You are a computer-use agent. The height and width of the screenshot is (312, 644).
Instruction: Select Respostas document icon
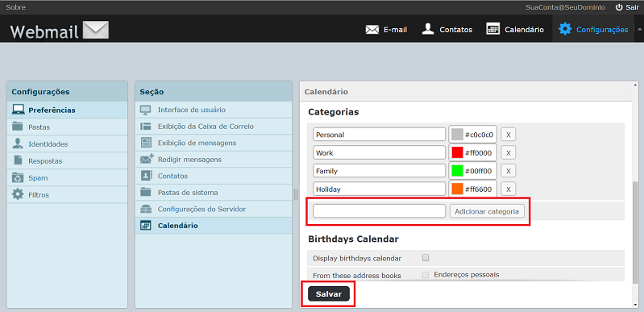18,160
